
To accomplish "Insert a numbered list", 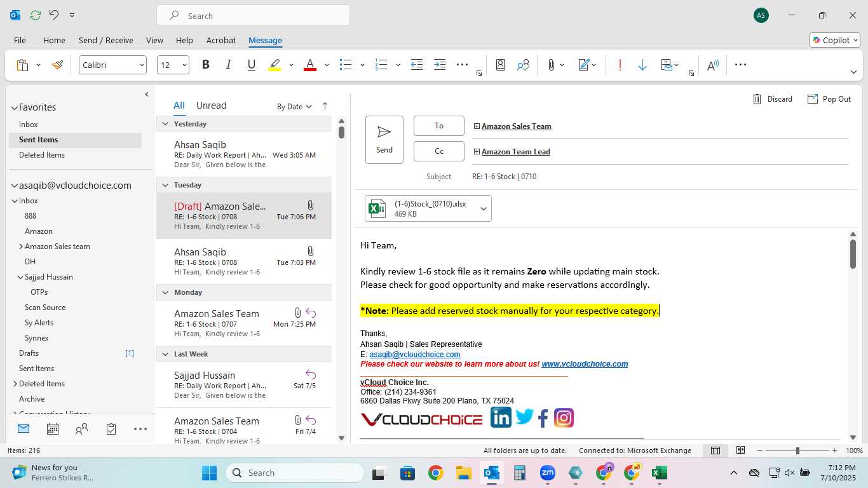I will [381, 65].
